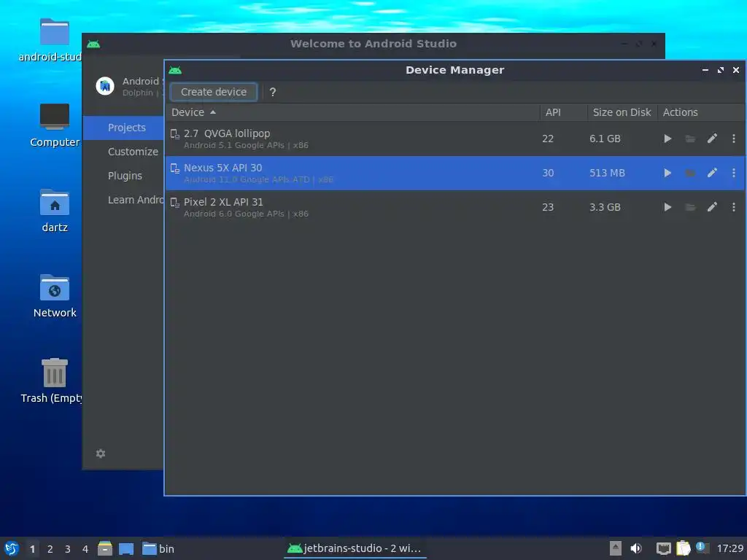Open Projects tab in Welcome window
The image size is (747, 560).
click(x=123, y=128)
